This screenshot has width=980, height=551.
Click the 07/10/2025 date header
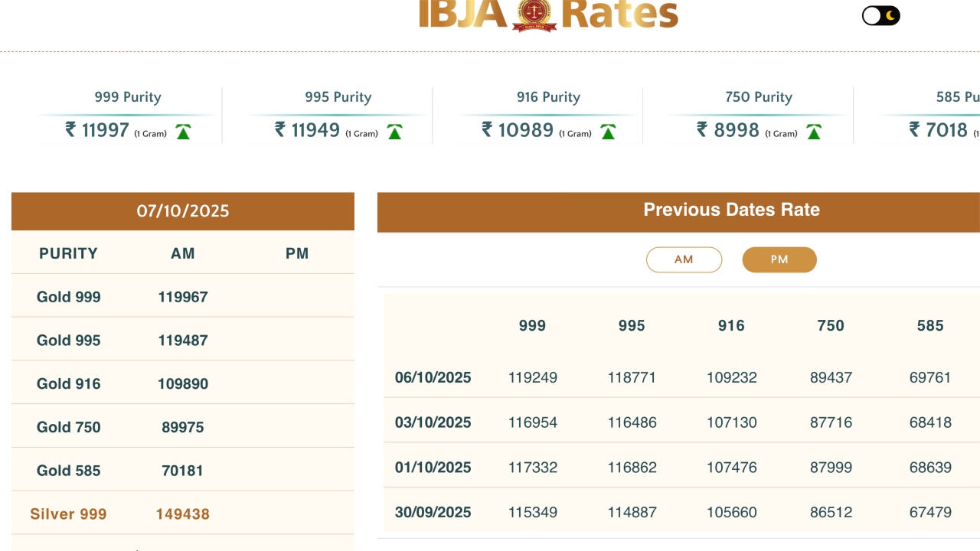[183, 211]
